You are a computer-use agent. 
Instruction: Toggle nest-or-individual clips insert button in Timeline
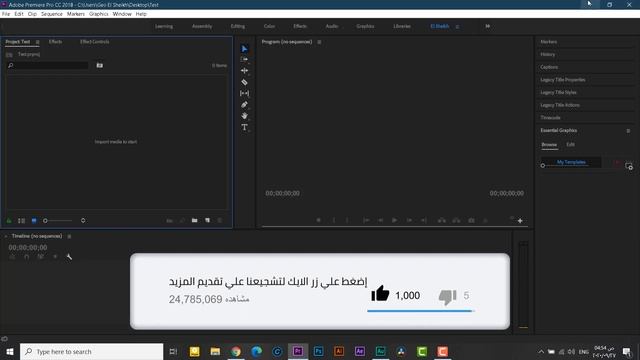click(x=12, y=257)
